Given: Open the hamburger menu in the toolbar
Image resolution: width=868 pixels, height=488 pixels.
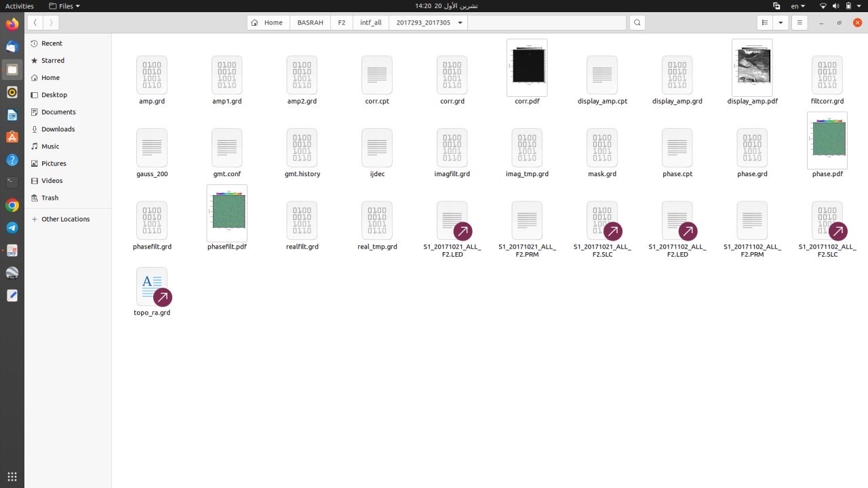Looking at the screenshot, I should coord(799,22).
